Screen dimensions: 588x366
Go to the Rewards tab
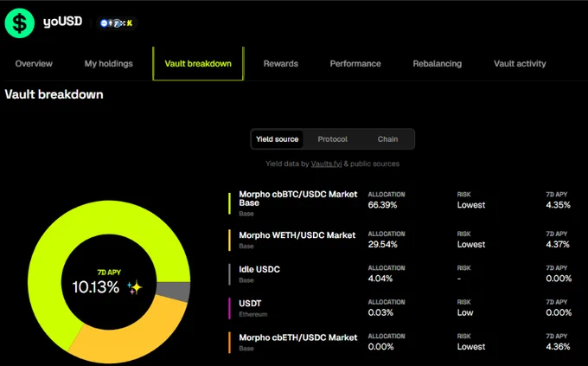point(280,63)
